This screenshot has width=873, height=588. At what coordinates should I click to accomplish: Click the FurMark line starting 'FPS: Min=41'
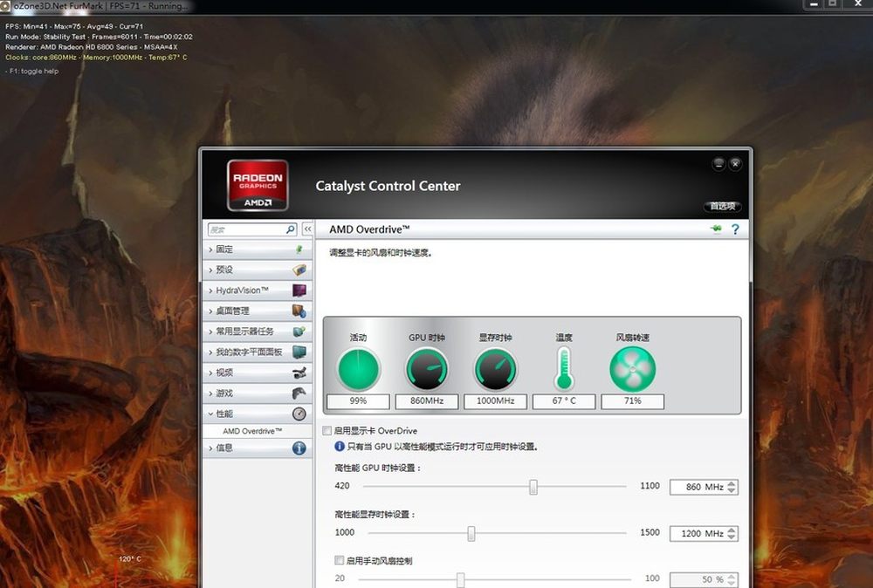coord(74,26)
